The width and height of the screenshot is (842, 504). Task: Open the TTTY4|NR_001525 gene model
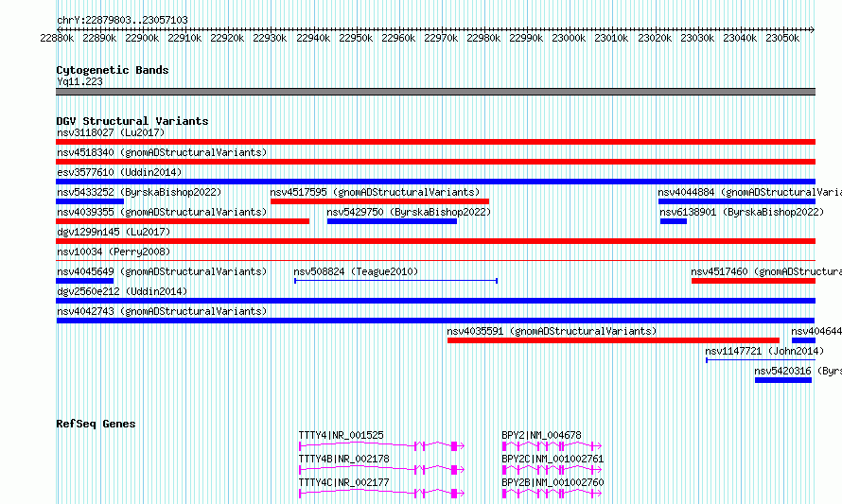(381, 446)
